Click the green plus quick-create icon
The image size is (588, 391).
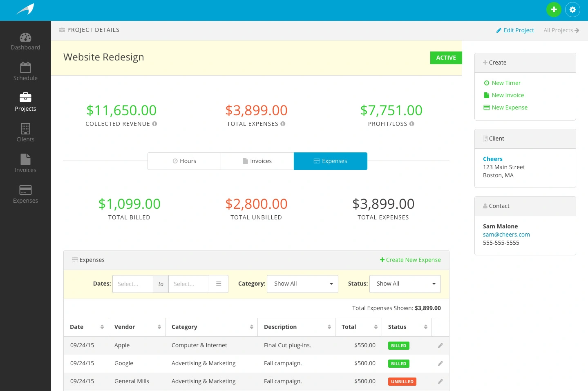tap(554, 9)
